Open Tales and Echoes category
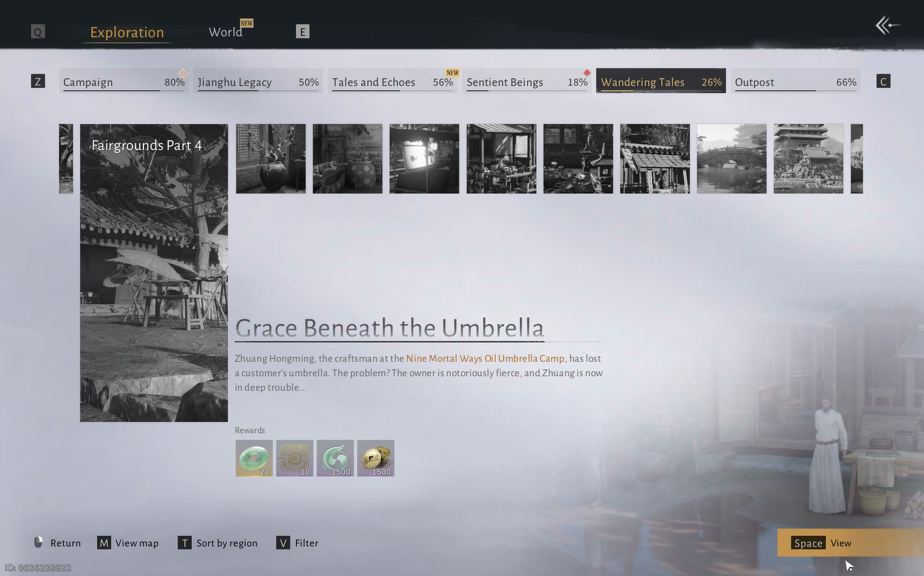The image size is (924, 576). click(x=392, y=82)
